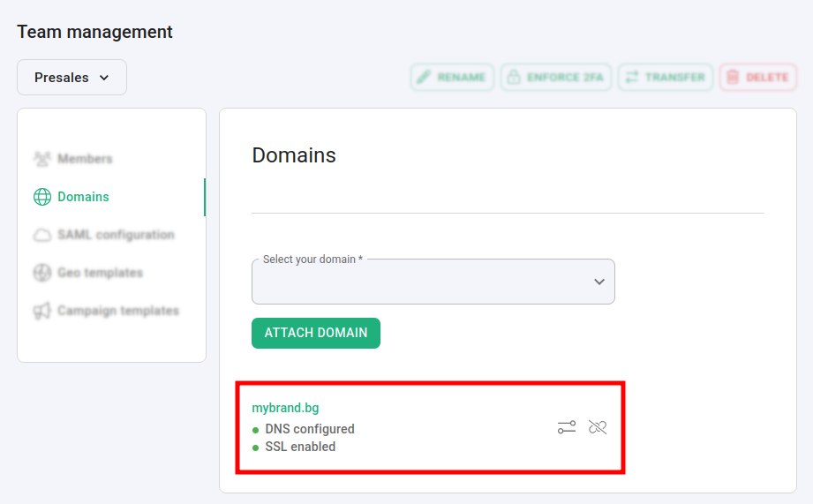Screen dimensions: 813x504
Task: Click the people icon beside Members
Action: [x=42, y=159]
